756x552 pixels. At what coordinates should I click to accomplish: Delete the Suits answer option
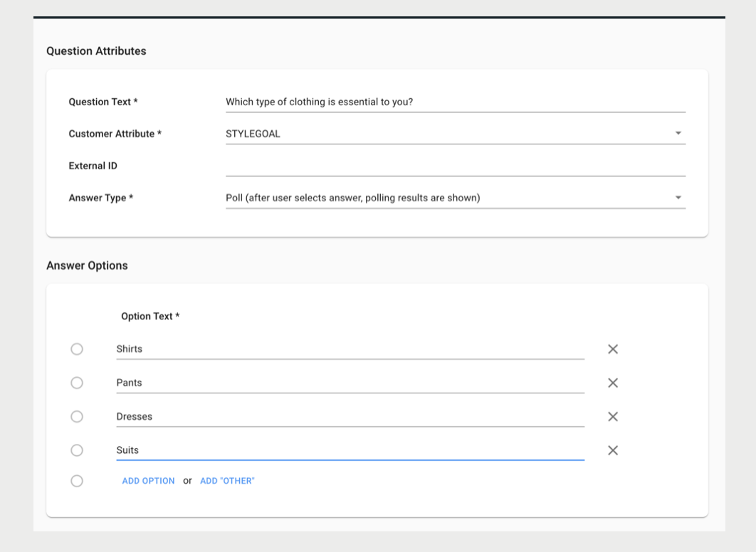pyautogui.click(x=613, y=450)
